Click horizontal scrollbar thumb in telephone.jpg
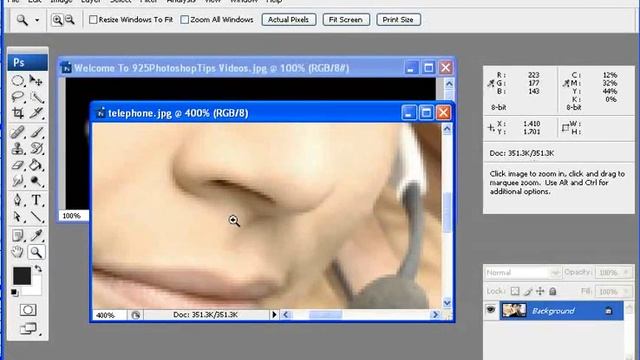Image resolution: width=640 pixels, height=360 pixels. coord(325,315)
